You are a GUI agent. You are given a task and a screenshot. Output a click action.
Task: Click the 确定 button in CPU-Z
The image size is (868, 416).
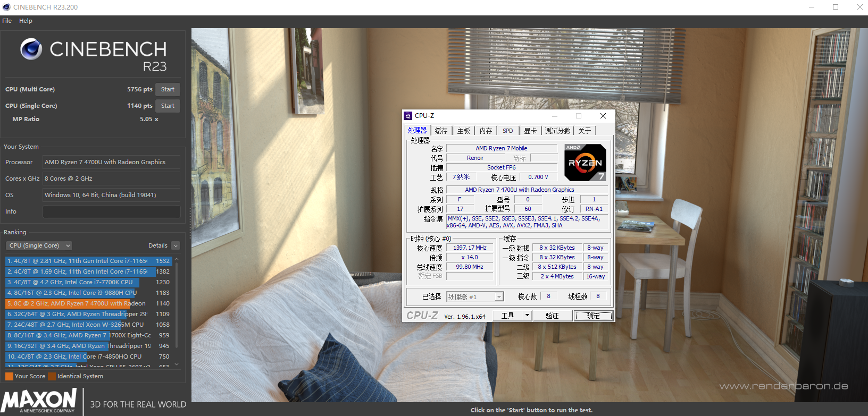coord(594,316)
